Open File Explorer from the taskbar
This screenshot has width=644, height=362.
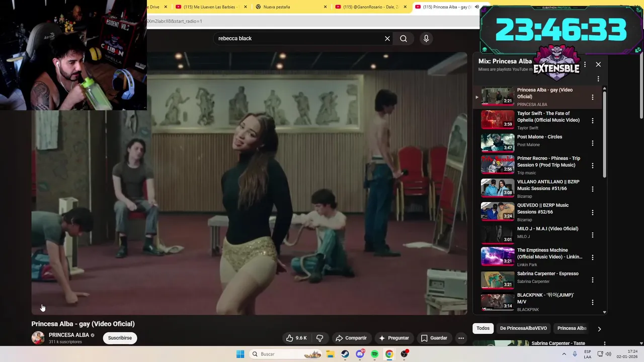pos(330,354)
